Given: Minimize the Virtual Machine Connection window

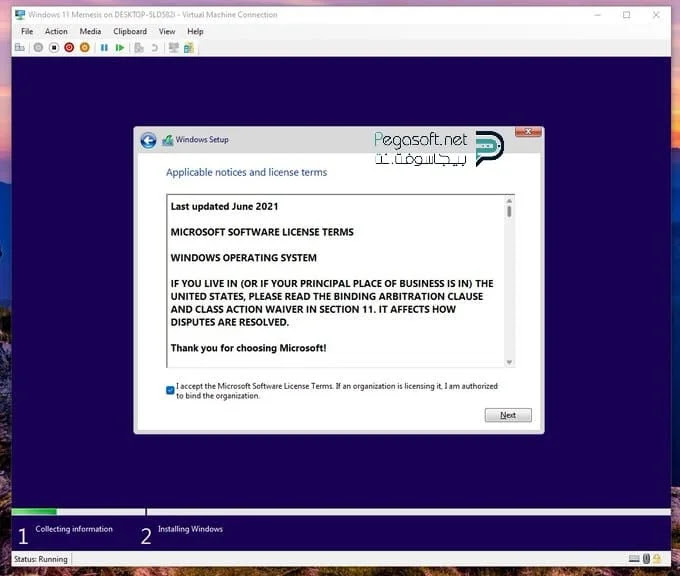Looking at the screenshot, I should (598, 15).
